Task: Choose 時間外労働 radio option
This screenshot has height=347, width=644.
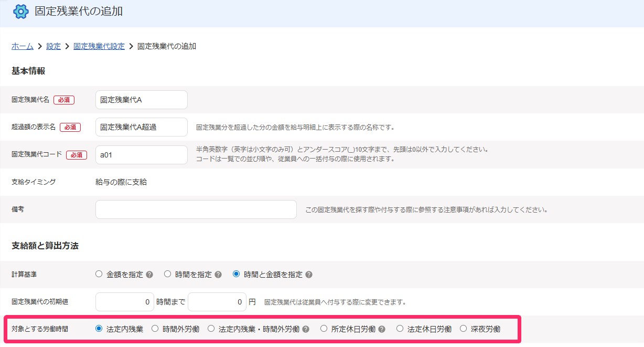Action: 155,329
